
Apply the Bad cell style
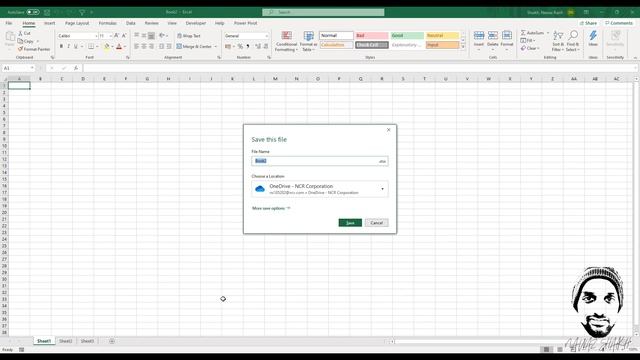pyautogui.click(x=371, y=36)
